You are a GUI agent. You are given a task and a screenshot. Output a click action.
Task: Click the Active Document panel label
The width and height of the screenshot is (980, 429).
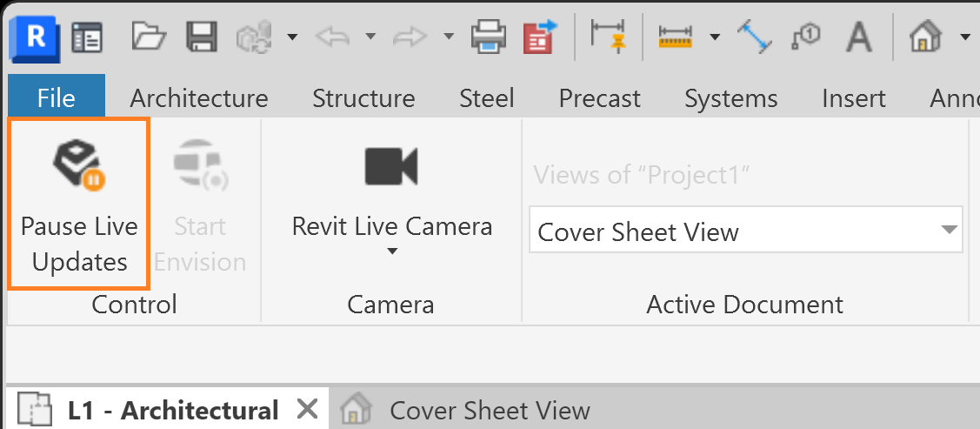coord(744,305)
